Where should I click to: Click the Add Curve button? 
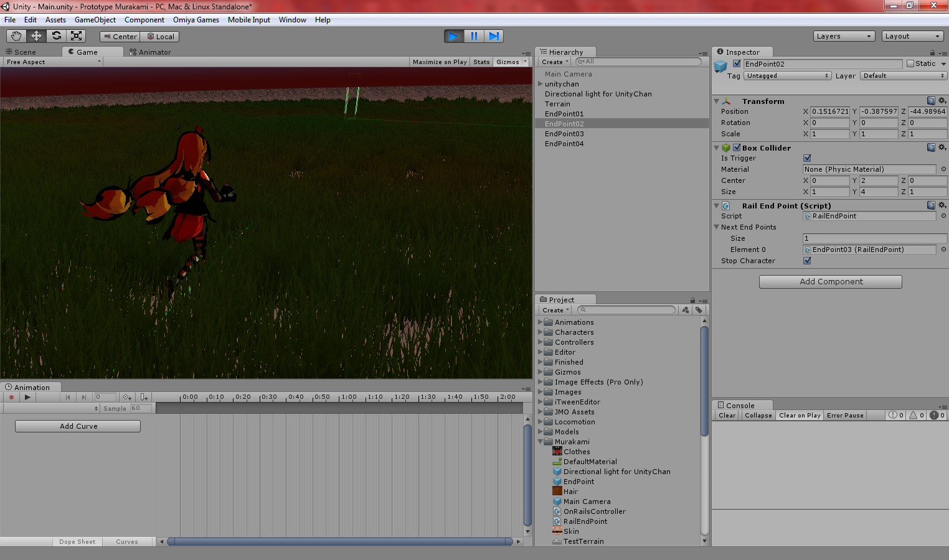[x=78, y=426]
